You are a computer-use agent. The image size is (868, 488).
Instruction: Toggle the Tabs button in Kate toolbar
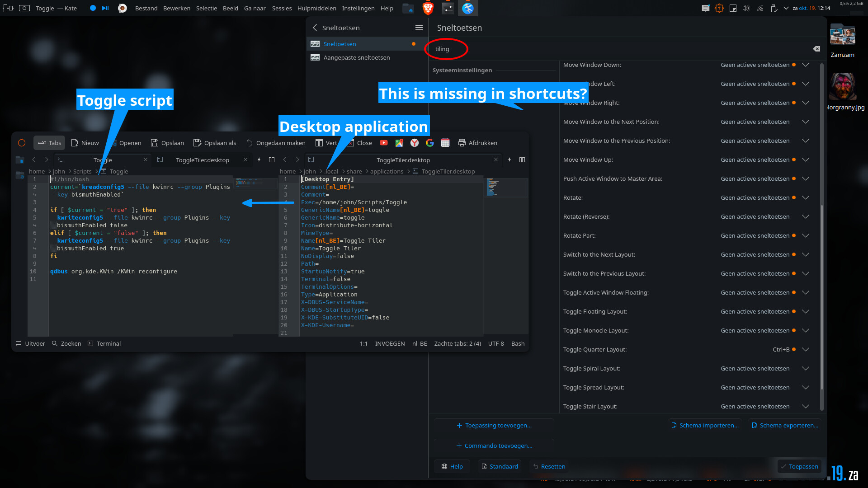point(49,143)
